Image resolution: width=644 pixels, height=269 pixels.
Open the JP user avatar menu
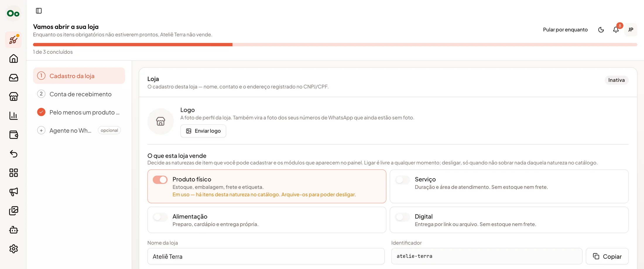pyautogui.click(x=631, y=30)
